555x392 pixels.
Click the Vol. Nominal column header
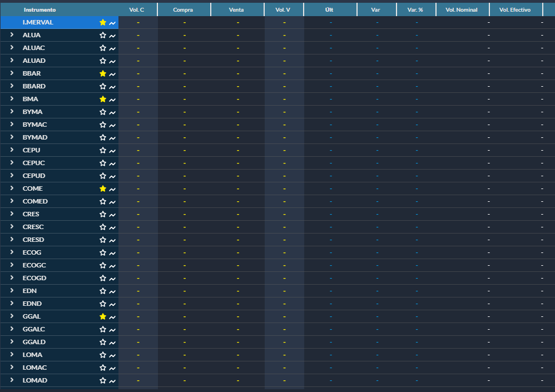pos(462,10)
